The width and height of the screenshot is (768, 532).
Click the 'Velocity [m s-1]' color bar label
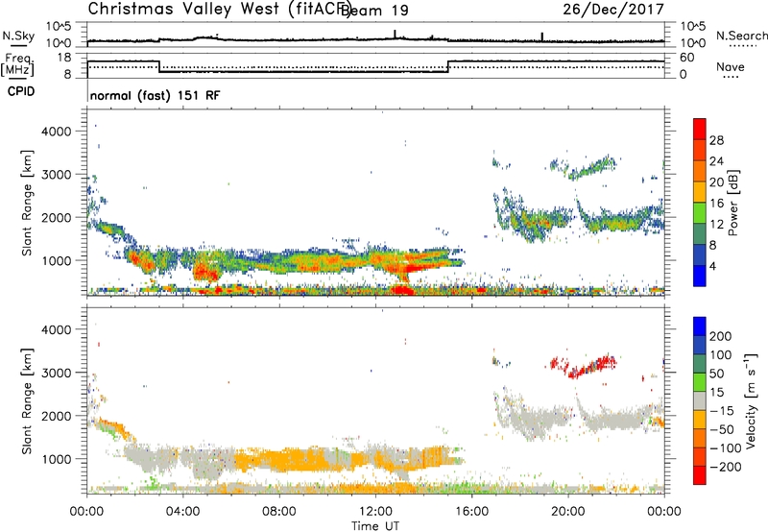(751, 400)
